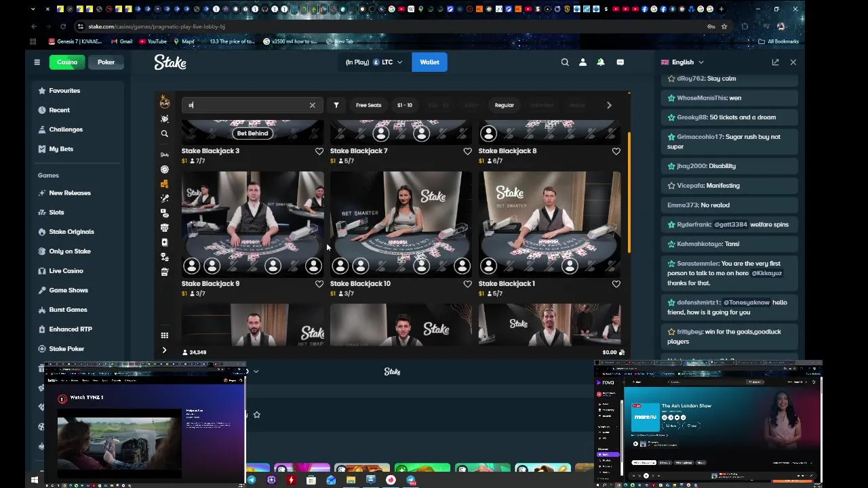Switch to the Casino tab
The width and height of the screenshot is (868, 488).
pos(67,62)
